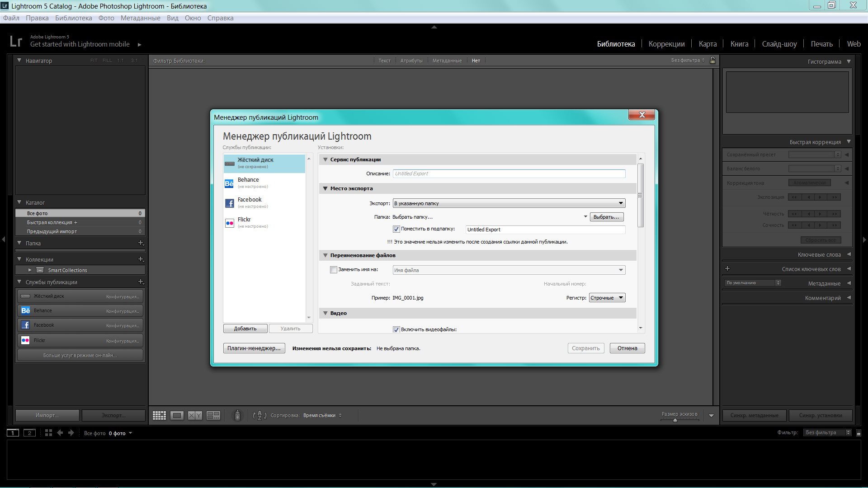Collapse 'Видео' section

[x=325, y=313]
